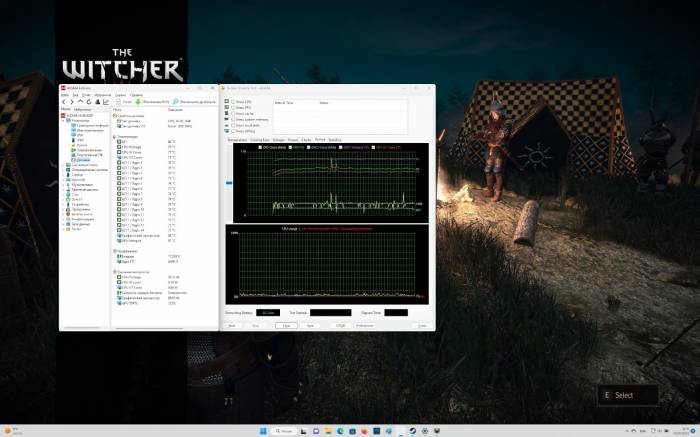Click the weather widget on taskbar
This screenshot has height=437, width=700.
point(12,431)
